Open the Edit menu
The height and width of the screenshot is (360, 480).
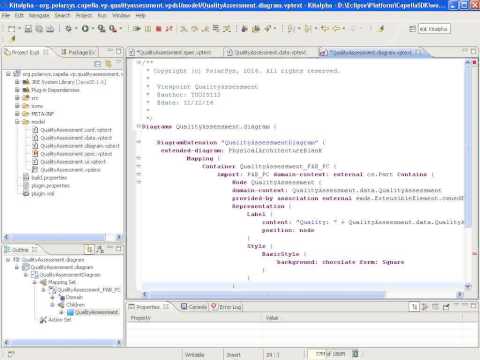(19, 15)
